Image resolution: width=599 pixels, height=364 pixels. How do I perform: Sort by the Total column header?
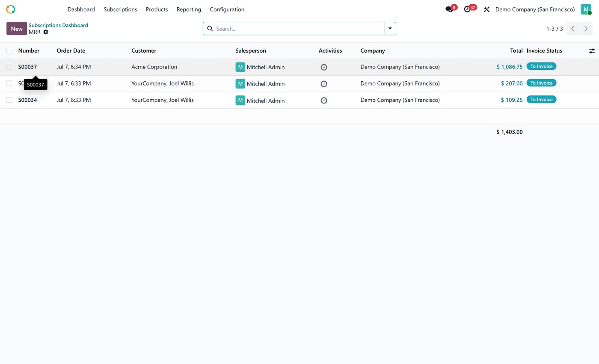point(516,50)
